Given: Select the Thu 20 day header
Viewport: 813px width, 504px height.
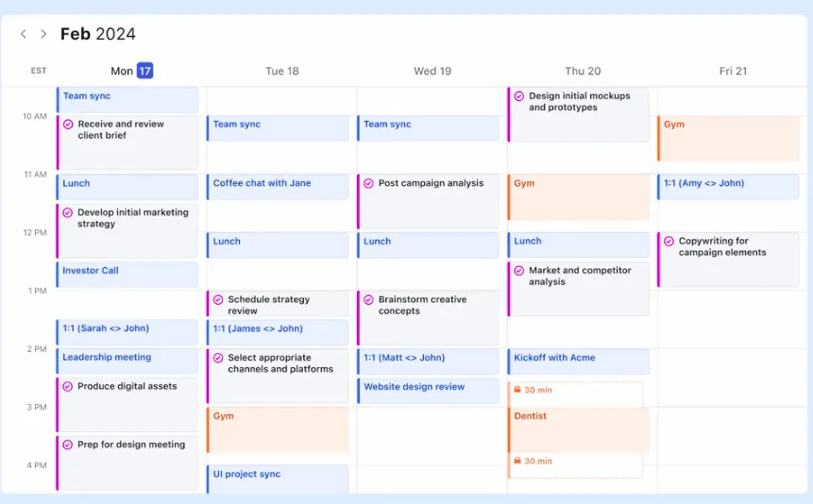Looking at the screenshot, I should coord(583,71).
